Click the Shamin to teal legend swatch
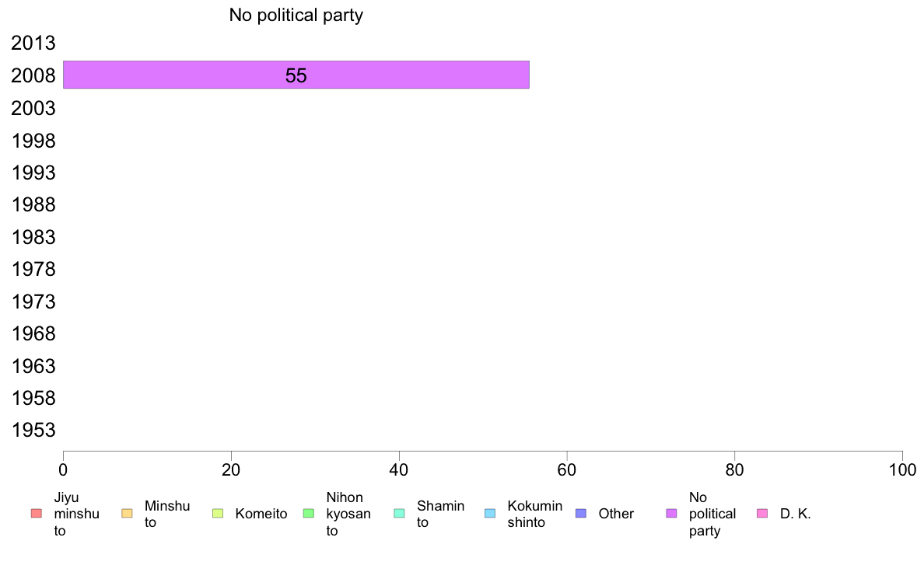The height and width of the screenshot is (572, 924). 400,514
